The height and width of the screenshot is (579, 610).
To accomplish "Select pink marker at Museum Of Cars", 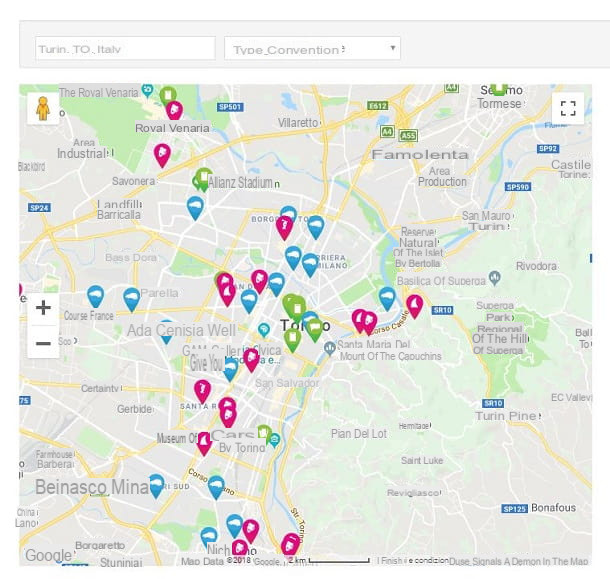I will (x=204, y=444).
